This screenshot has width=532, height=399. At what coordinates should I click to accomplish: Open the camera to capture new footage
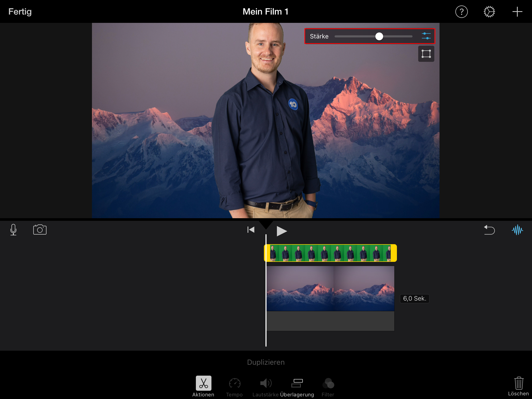[39, 230]
